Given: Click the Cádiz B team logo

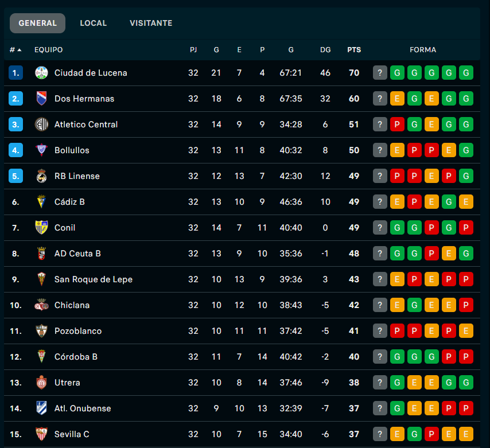Looking at the screenshot, I should (41, 202).
